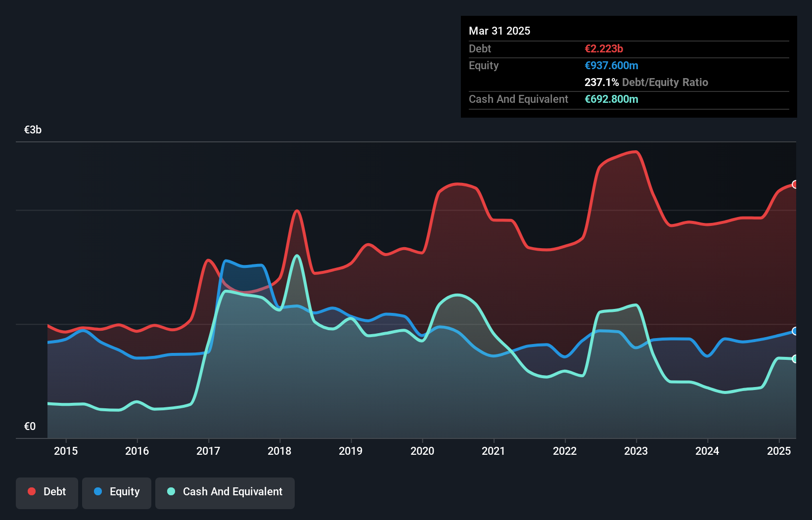Click the Mar 31 2025 tooltip date
The width and height of the screenshot is (812, 520).
(499, 31)
